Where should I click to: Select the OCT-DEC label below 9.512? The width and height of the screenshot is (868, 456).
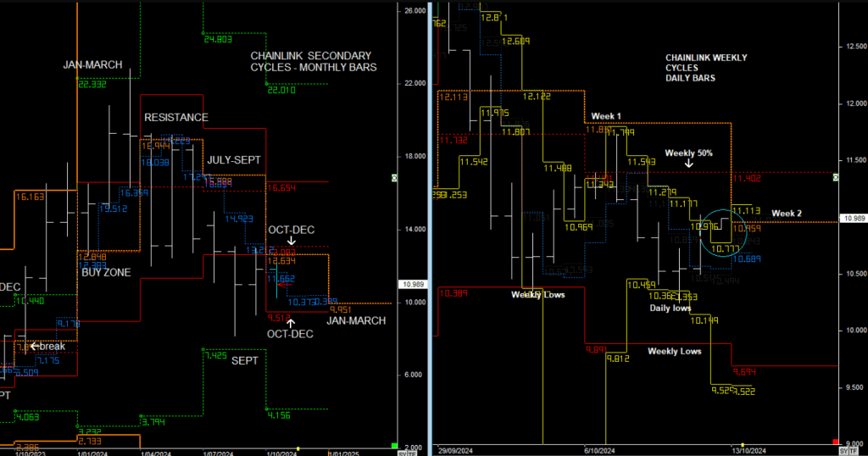290,334
